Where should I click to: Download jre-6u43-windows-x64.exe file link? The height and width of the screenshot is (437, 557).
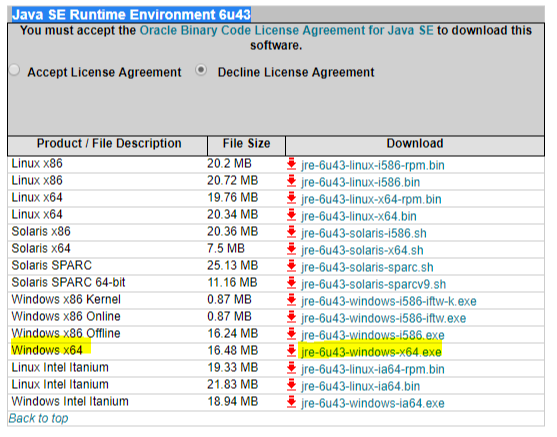tap(371, 352)
